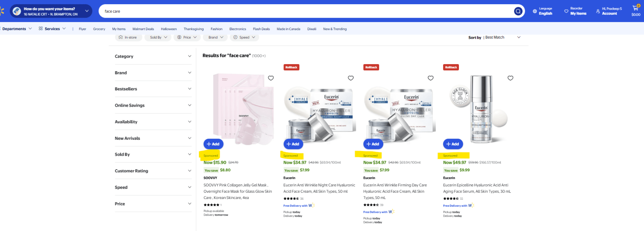Click the search magnifier icon
Image resolution: width=644 pixels, height=231 pixels.
coord(518,11)
